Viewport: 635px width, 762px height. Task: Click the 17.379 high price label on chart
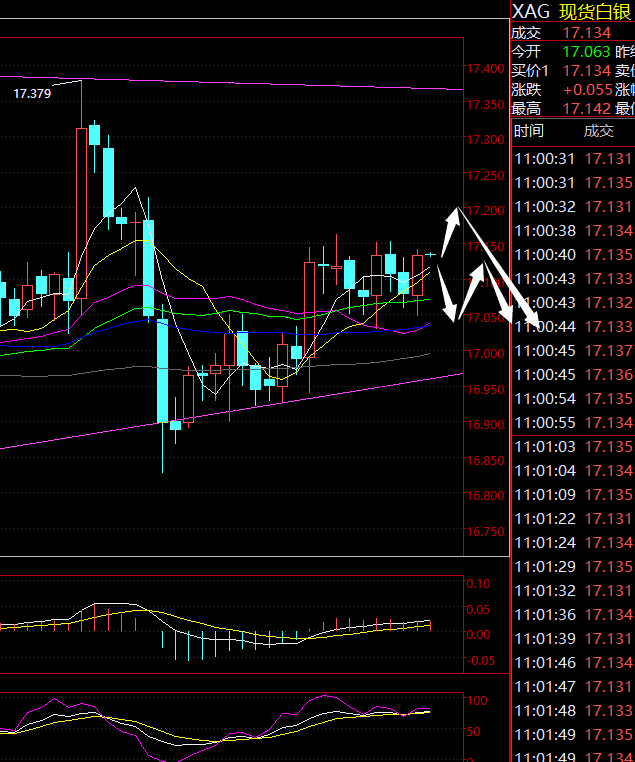(x=32, y=93)
